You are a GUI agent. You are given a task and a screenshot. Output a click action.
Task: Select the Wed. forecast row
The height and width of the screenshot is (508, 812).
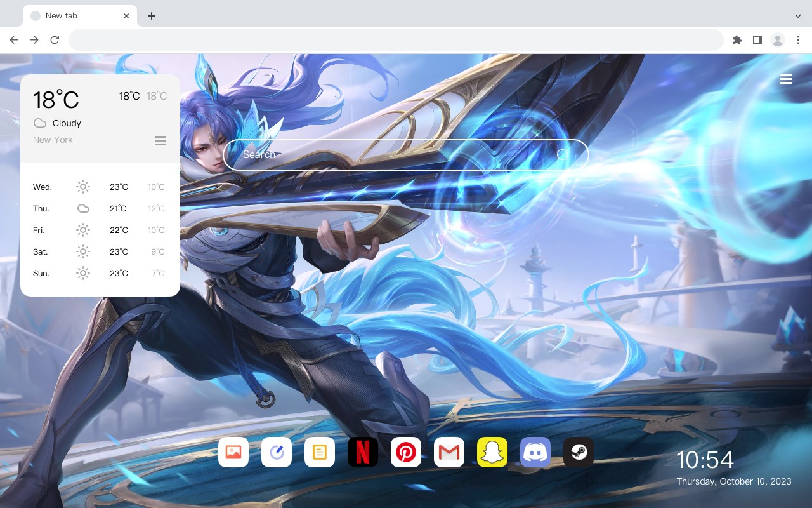click(x=100, y=187)
